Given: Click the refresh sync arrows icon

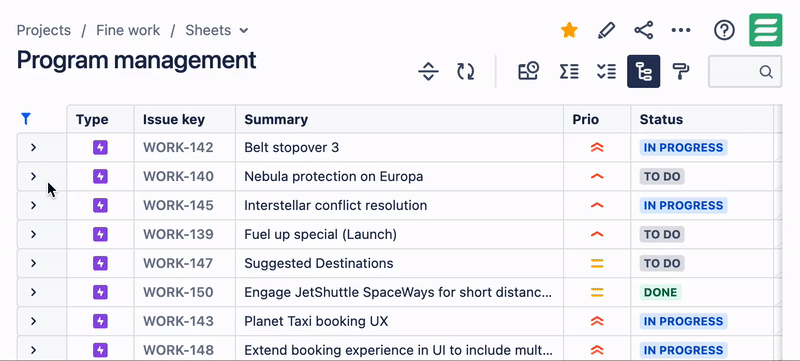Looking at the screenshot, I should [465, 71].
